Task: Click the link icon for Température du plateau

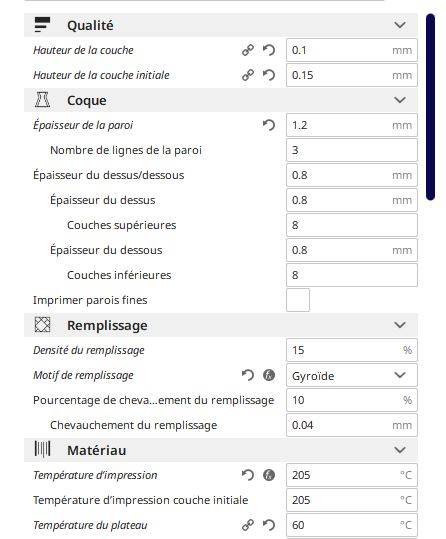Action: [x=248, y=525]
